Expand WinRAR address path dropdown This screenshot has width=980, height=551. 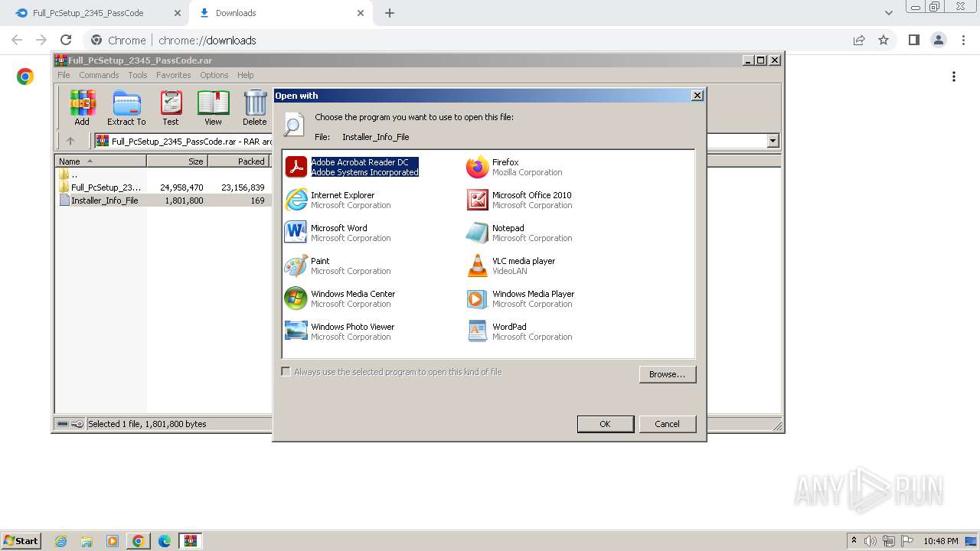773,141
